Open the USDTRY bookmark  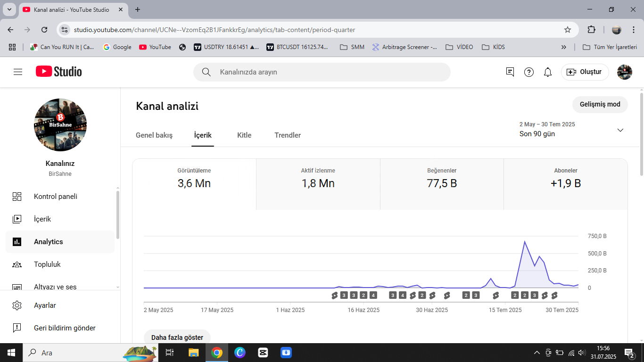pyautogui.click(x=226, y=47)
